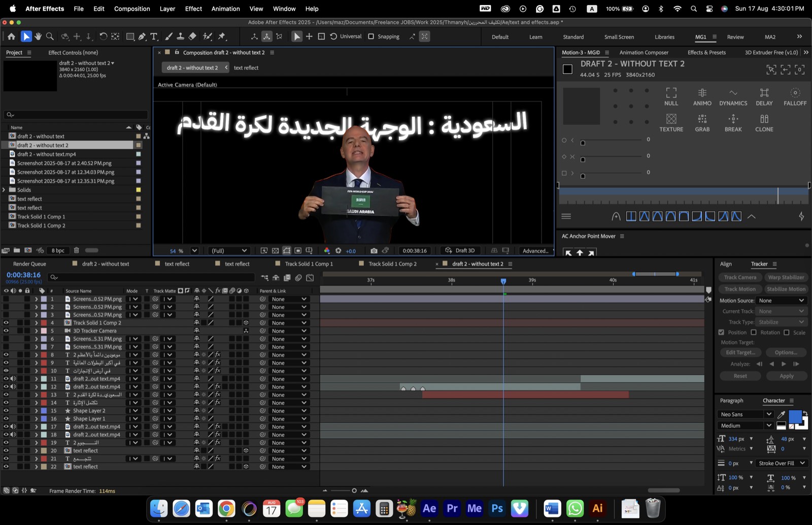Expand Shape Layer 1 properties
This screenshot has height=525, width=812.
click(36, 419)
